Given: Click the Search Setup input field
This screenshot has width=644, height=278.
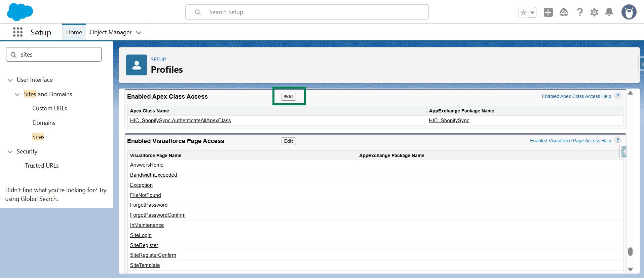Looking at the screenshot, I should tap(307, 12).
